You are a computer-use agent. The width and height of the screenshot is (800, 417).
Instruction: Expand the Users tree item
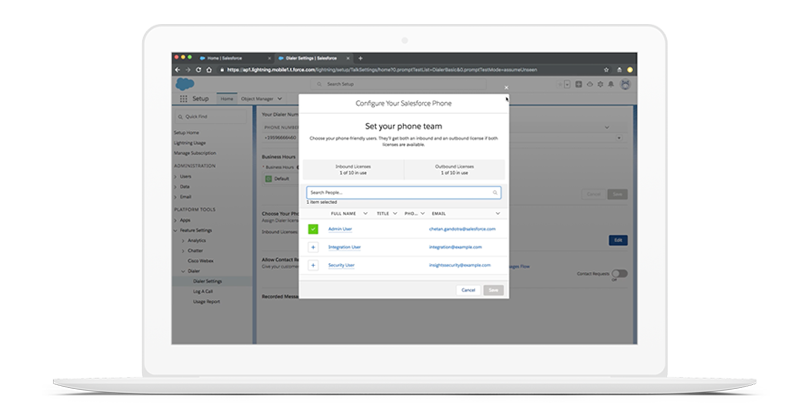point(176,177)
